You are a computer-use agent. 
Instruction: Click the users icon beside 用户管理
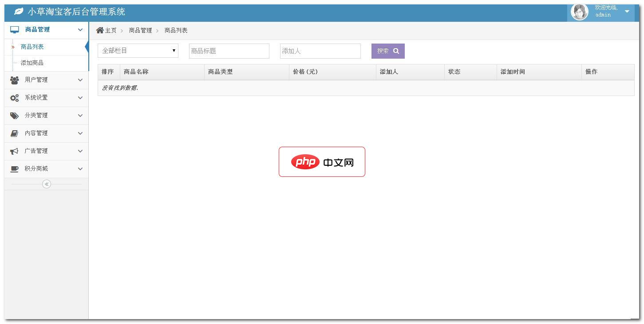tap(15, 80)
